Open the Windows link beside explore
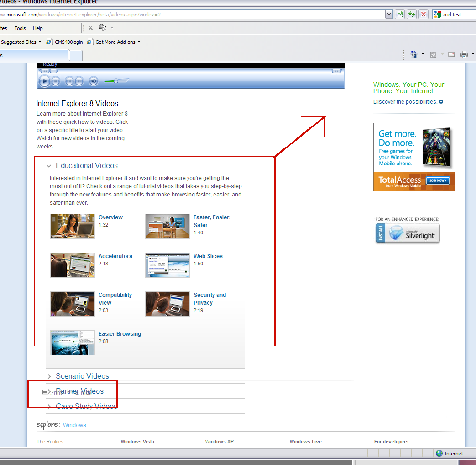 pos(74,425)
